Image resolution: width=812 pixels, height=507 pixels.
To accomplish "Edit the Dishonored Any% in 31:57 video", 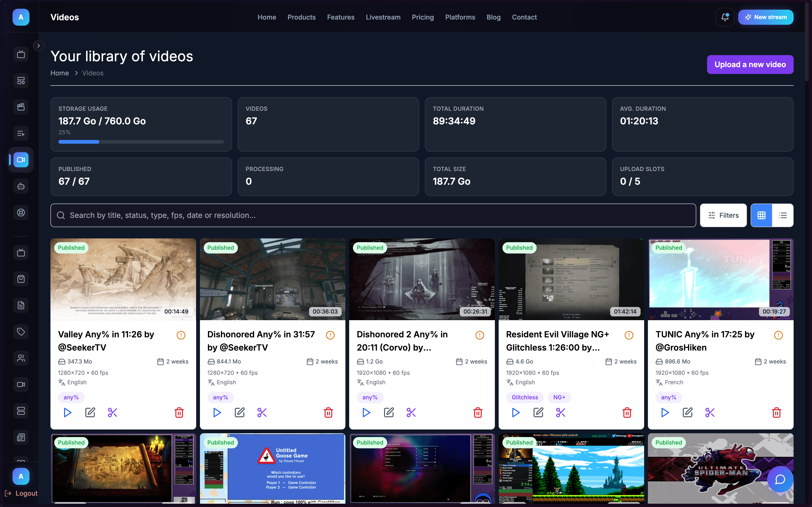I will point(239,413).
